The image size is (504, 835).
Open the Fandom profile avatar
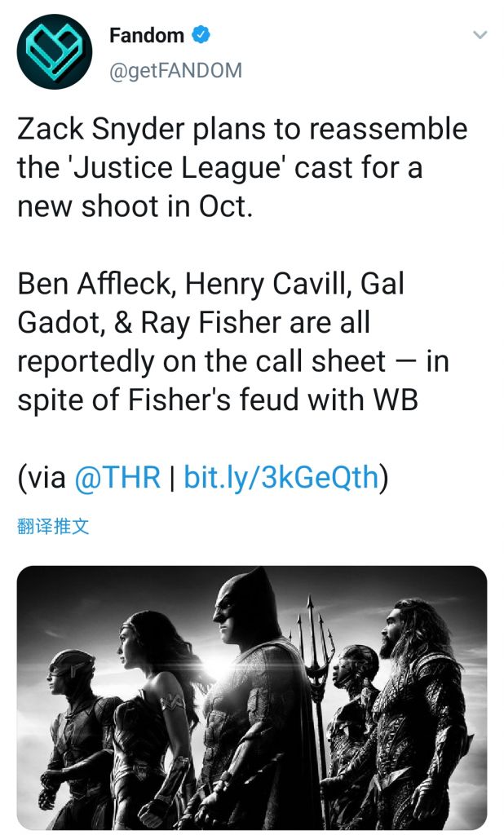[55, 51]
